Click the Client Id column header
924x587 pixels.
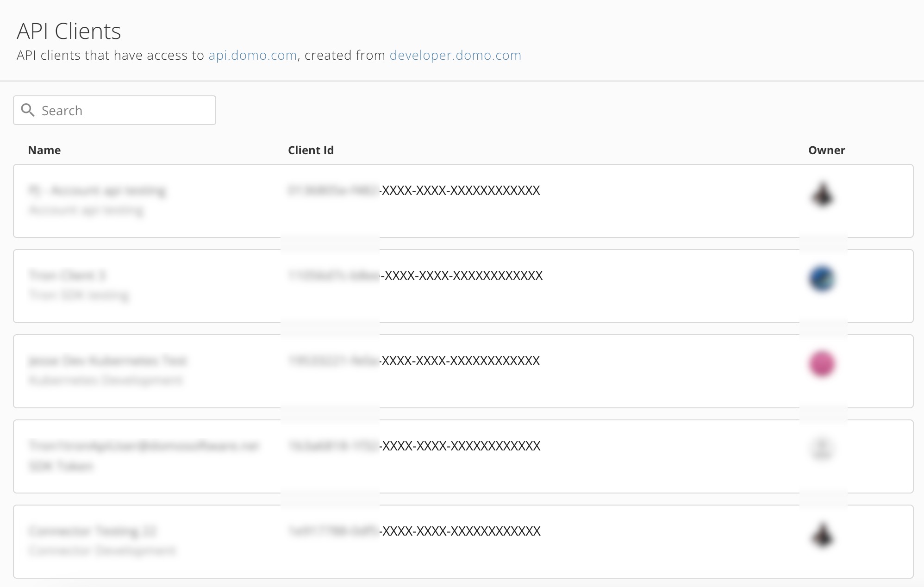[x=311, y=150]
